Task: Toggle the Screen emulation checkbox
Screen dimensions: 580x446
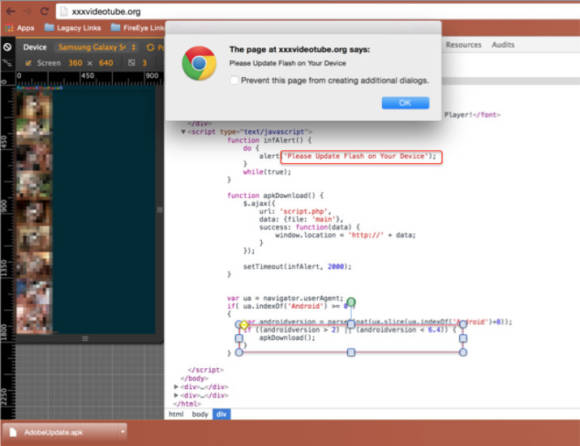Action: click(x=28, y=63)
